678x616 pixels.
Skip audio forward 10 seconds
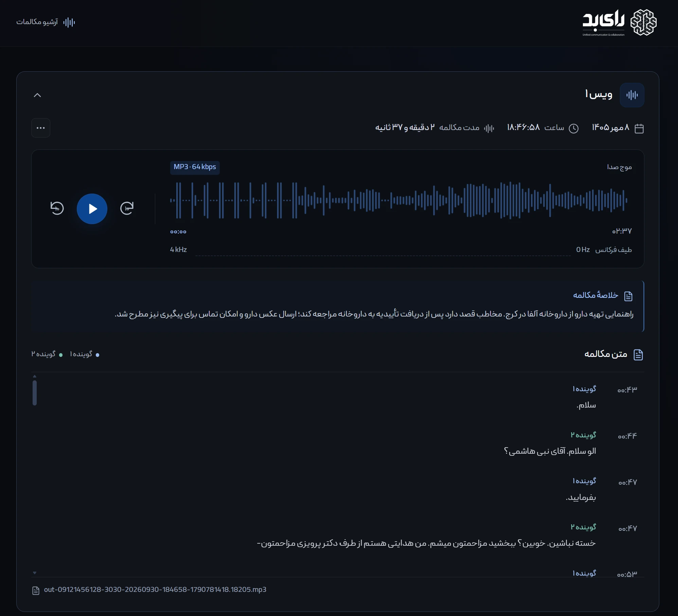[x=127, y=208]
